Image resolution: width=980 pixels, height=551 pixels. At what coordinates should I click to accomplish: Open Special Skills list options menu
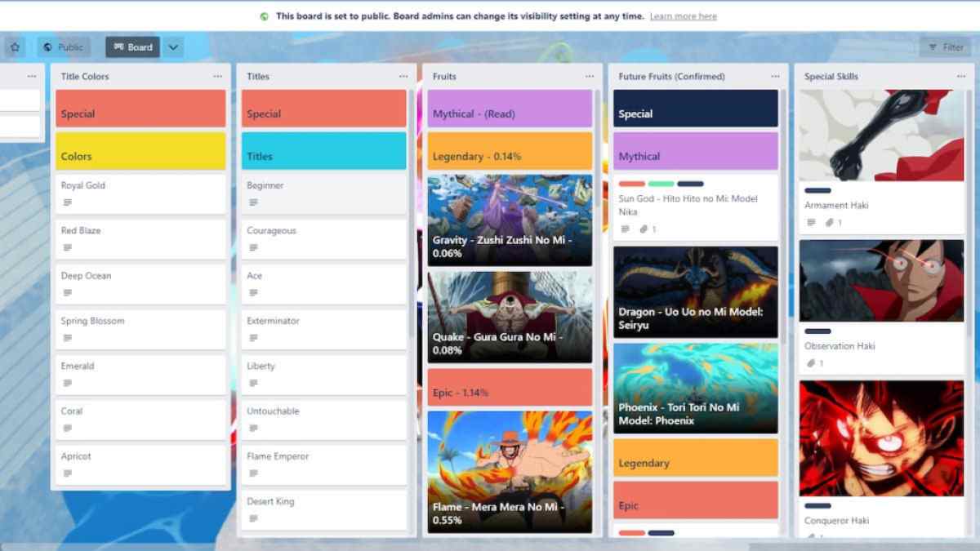(x=961, y=76)
